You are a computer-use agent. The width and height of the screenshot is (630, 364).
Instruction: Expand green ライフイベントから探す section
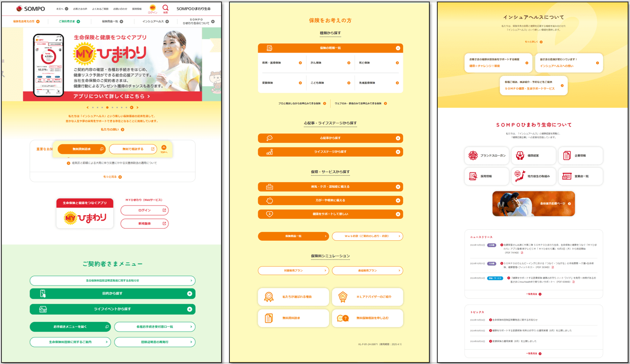[x=112, y=309]
